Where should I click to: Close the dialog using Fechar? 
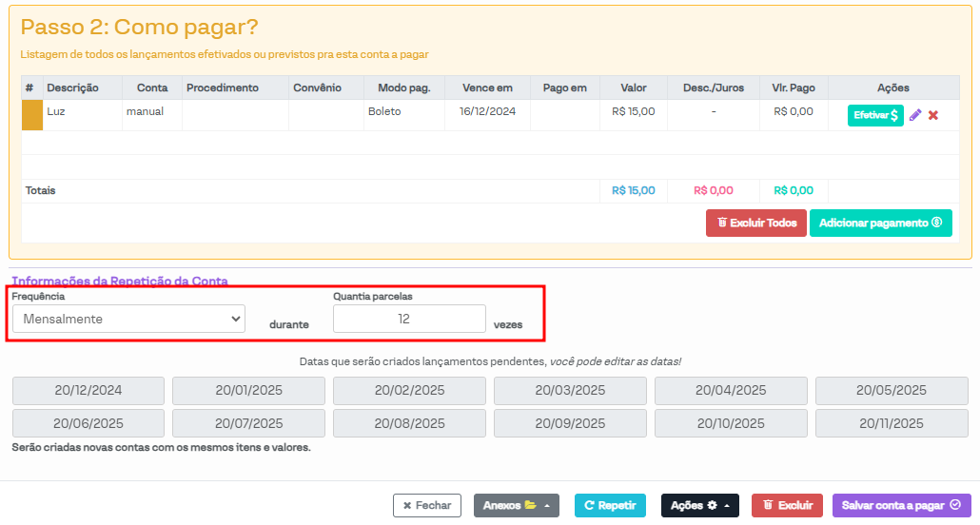pos(427,506)
